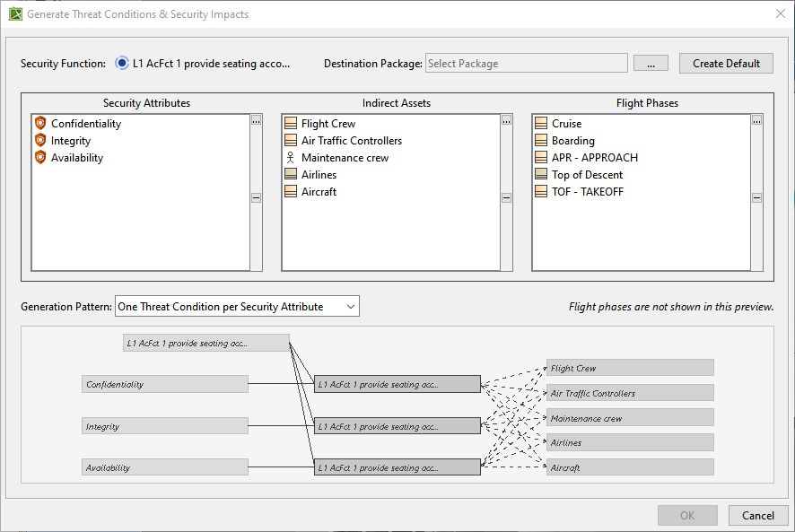The width and height of the screenshot is (795, 532).
Task: Click the Availability shield icon
Action: tap(39, 158)
